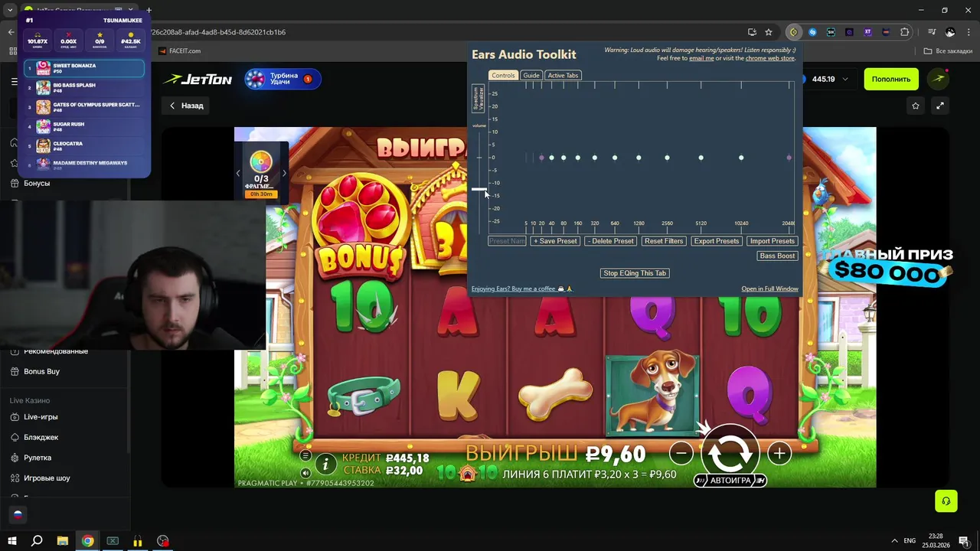Image resolution: width=980 pixels, height=551 pixels.
Task: Click the Пополнить deposit button
Action: (x=890, y=79)
